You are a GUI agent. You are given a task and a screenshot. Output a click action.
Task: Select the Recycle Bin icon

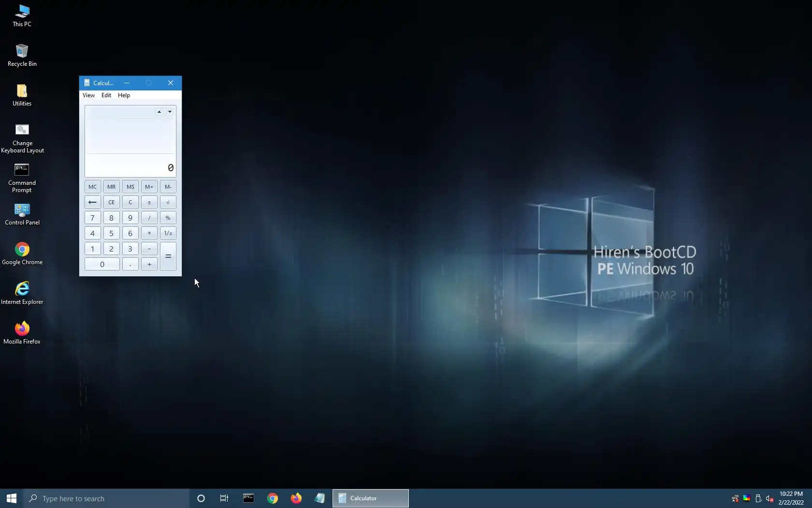coord(22,55)
